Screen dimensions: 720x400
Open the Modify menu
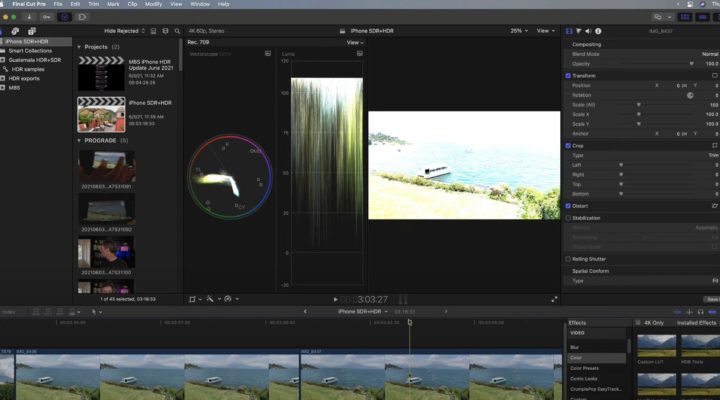[153, 4]
